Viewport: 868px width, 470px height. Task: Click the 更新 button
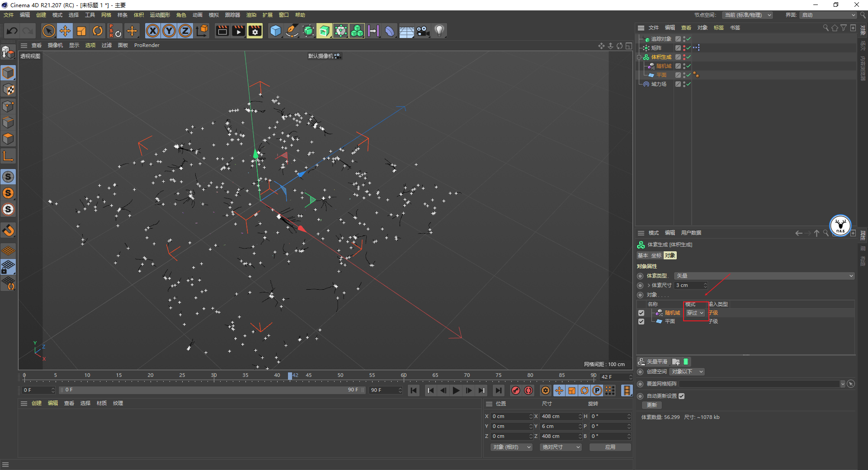point(651,405)
